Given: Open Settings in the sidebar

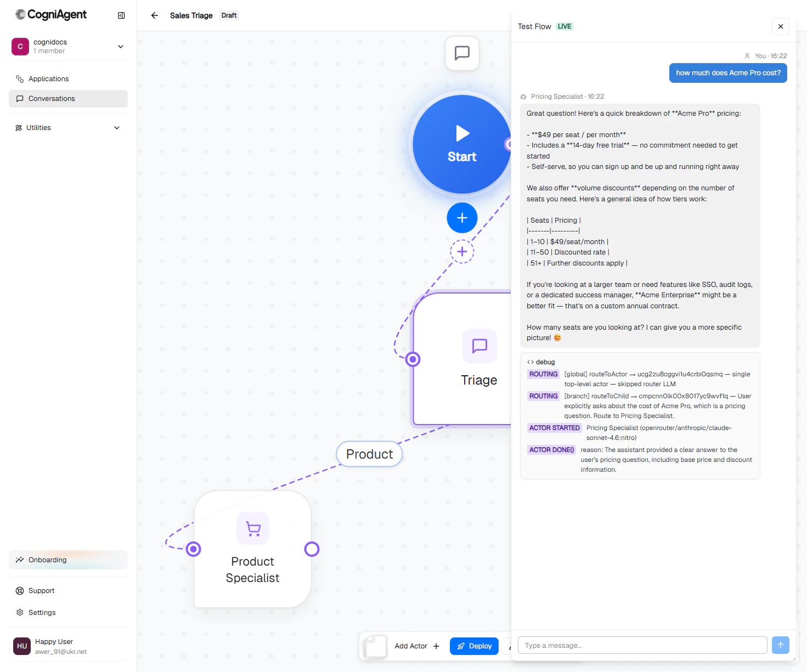Looking at the screenshot, I should tap(69, 613).
